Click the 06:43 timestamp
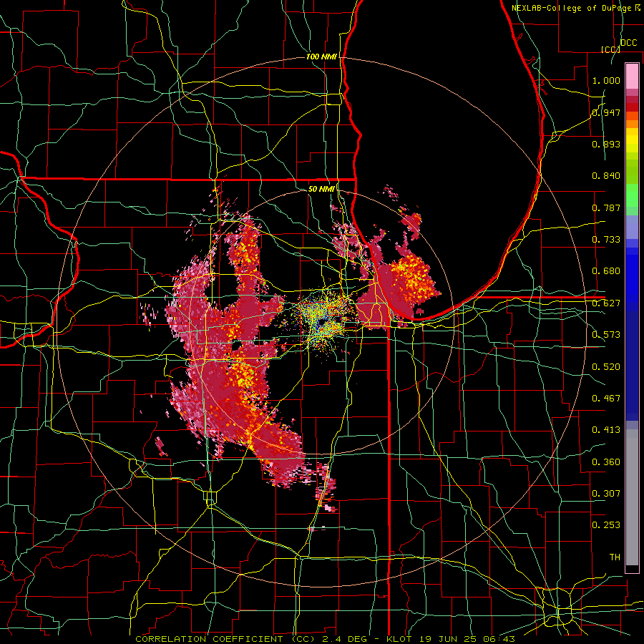This screenshot has height=644, width=644. tap(500, 639)
